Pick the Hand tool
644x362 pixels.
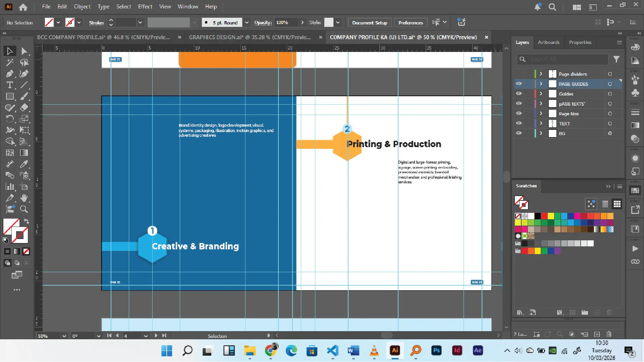click(x=24, y=198)
